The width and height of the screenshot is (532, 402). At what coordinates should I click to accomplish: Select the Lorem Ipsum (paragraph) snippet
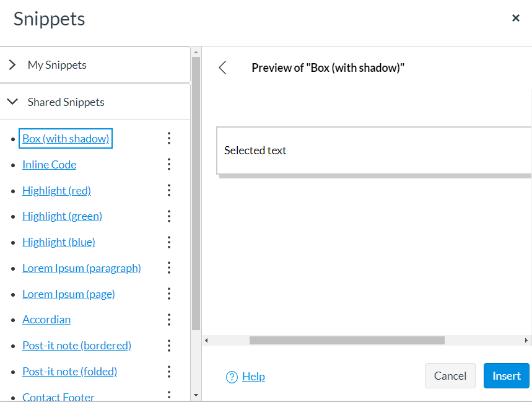82,268
